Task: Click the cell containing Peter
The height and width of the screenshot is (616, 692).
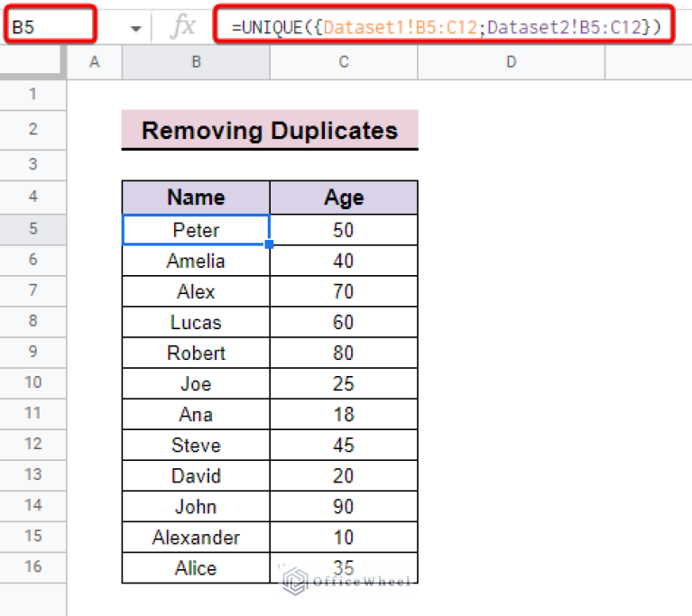Action: point(196,230)
